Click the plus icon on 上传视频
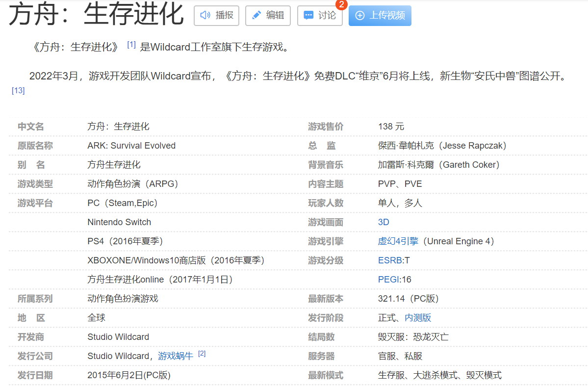Viewport: 588px width, 386px height. coord(360,16)
